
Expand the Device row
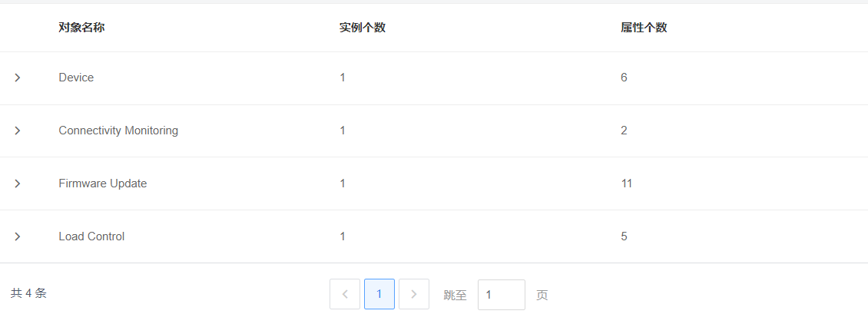tap(17, 78)
